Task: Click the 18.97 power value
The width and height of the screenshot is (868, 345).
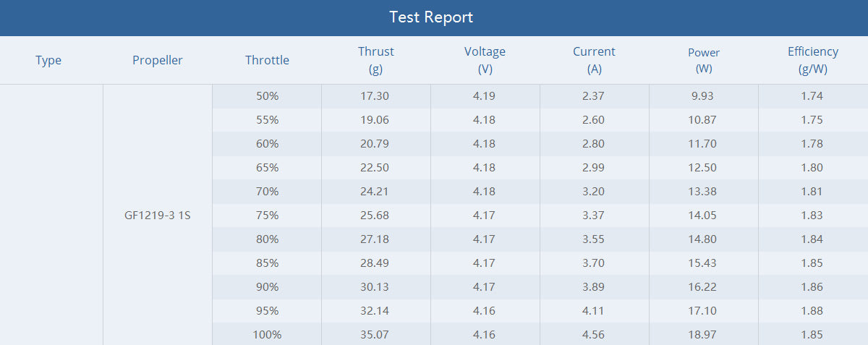Action: [702, 335]
